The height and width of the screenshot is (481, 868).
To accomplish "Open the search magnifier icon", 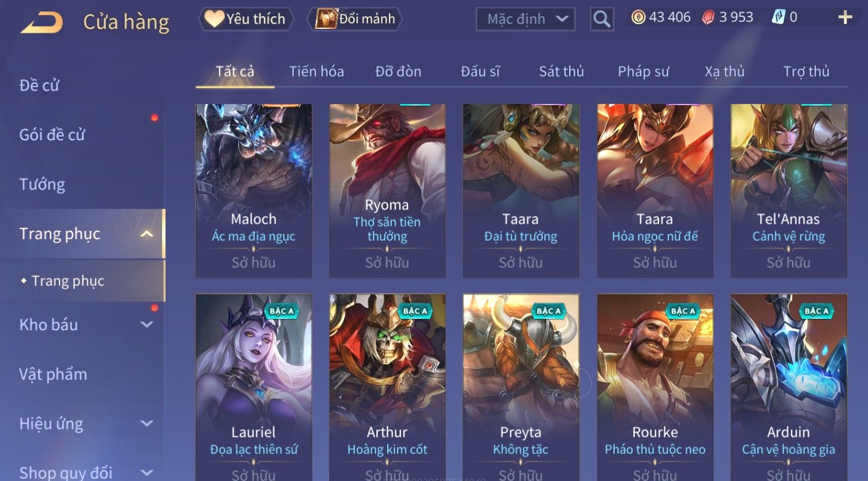I will [601, 19].
